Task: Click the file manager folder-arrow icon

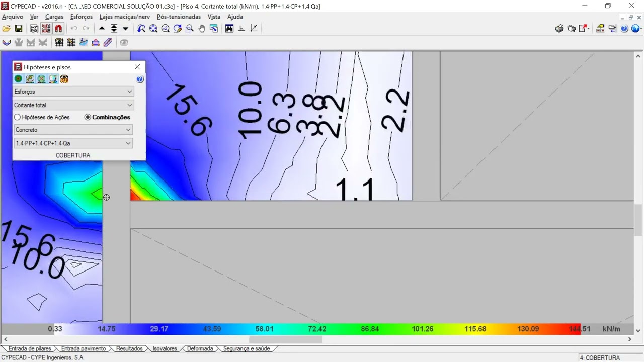Action: point(612,29)
